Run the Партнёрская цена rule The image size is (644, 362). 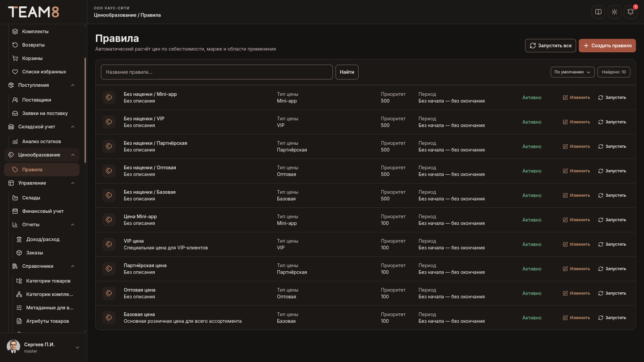612,269
